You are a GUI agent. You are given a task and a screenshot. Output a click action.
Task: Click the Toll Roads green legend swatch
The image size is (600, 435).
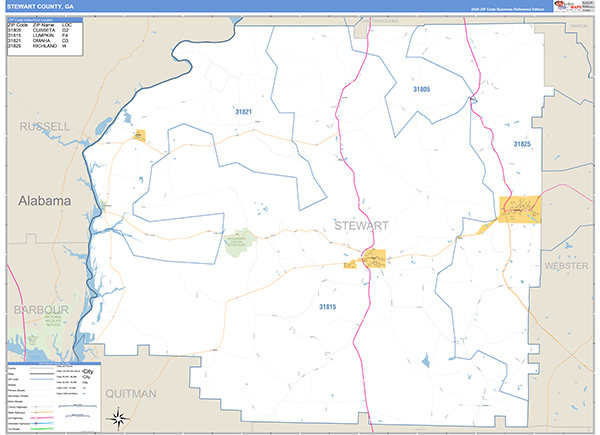coord(41,429)
